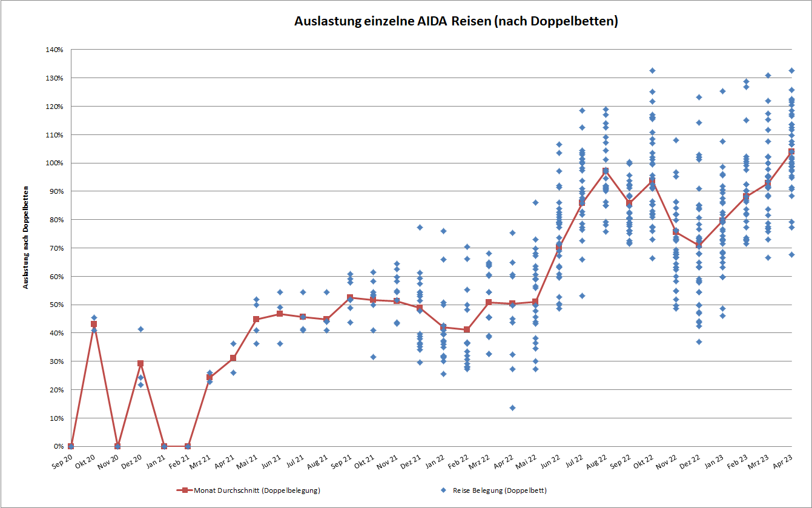Click the x-axis label 'Aug 21'
This screenshot has width=812, height=508.
pos(318,461)
